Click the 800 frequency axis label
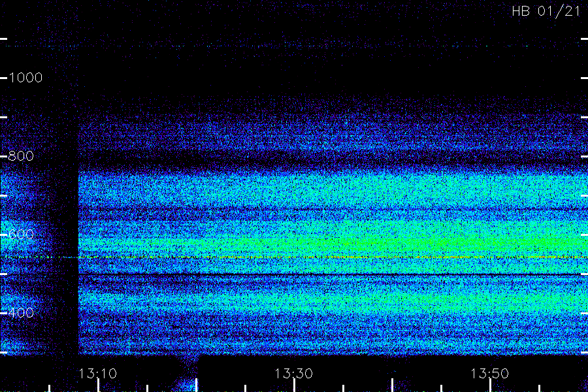The height and width of the screenshot is (392, 588). (x=21, y=156)
